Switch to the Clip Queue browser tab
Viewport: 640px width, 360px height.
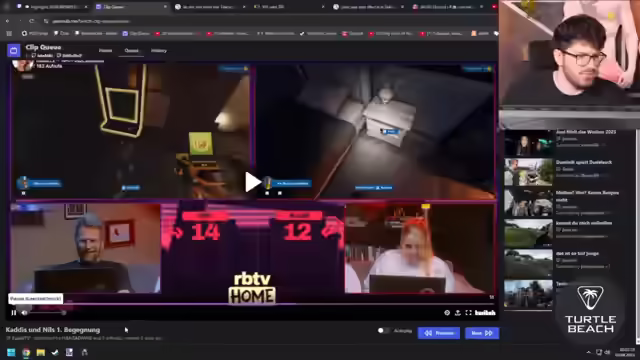point(131,7)
